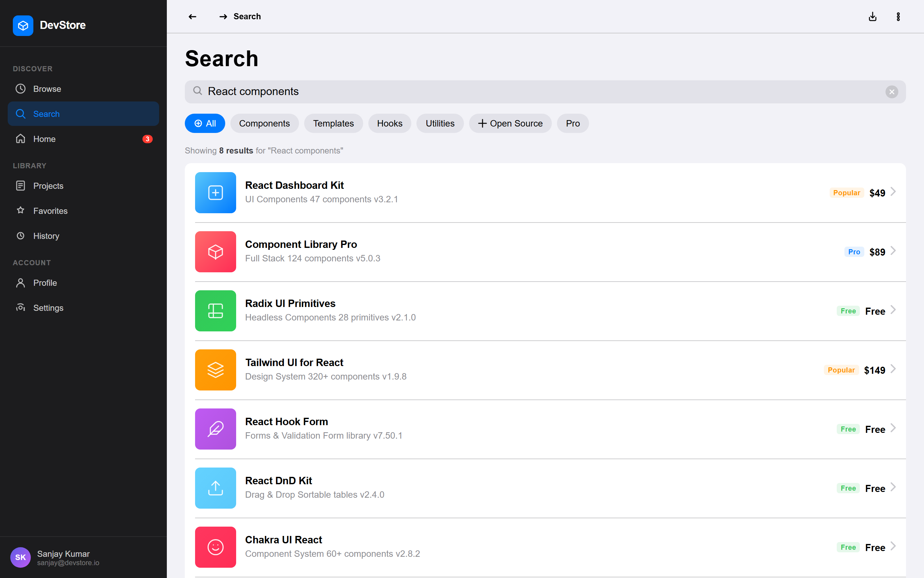This screenshot has width=924, height=578.
Task: Click the React Hook Form feather icon
Action: coord(215,429)
